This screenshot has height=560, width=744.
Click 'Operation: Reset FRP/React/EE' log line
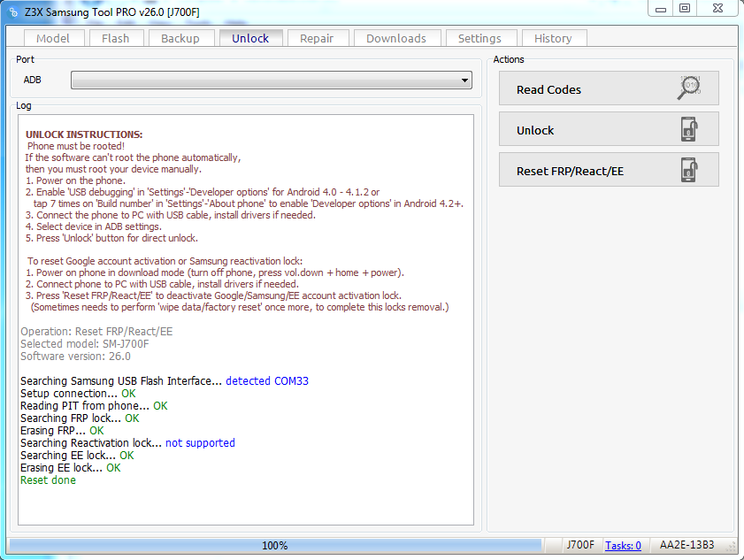pos(96,332)
